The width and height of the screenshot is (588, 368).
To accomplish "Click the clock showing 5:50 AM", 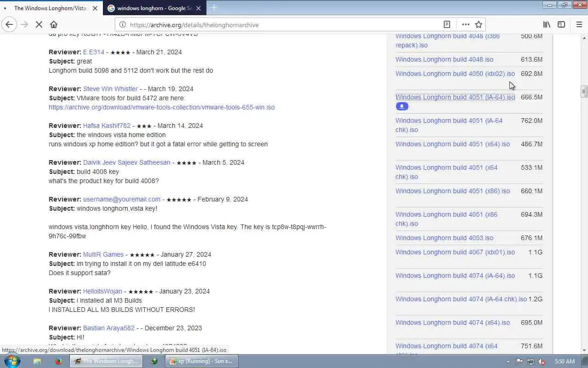I will [x=565, y=361].
